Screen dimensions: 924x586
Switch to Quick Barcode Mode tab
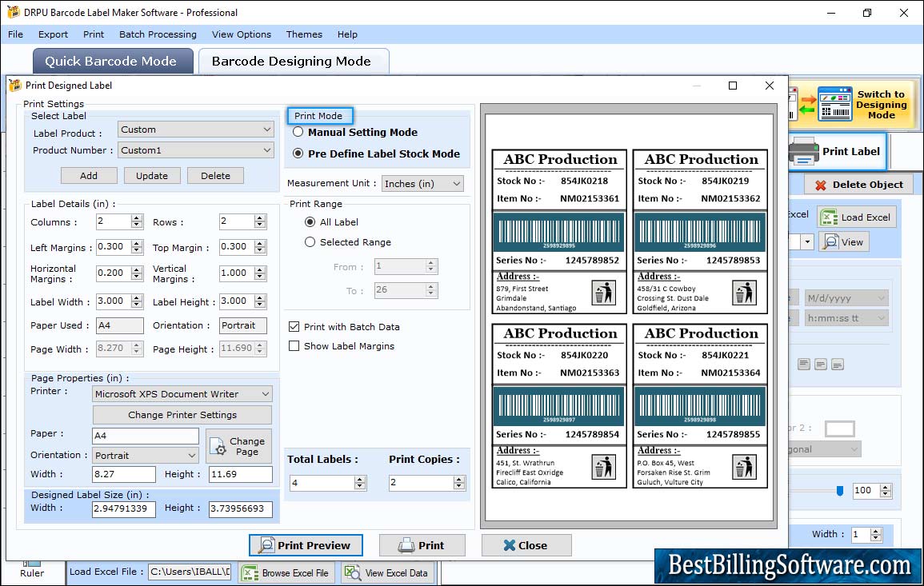click(x=113, y=62)
